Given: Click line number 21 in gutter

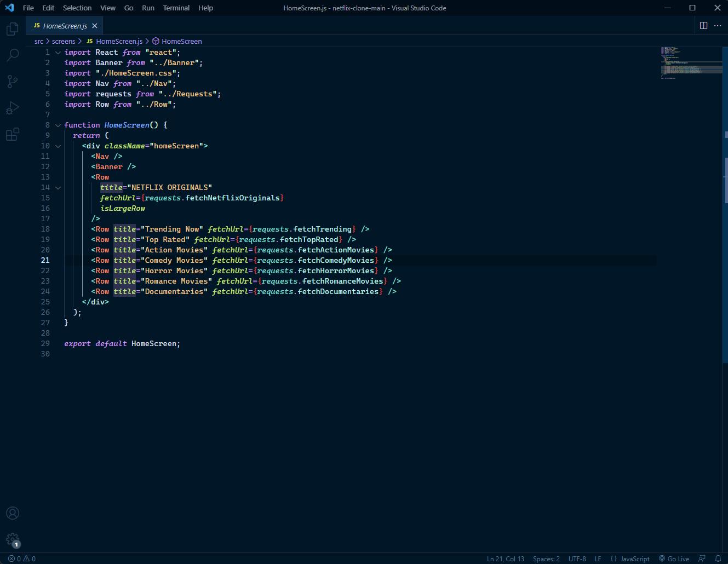Looking at the screenshot, I should pos(45,261).
